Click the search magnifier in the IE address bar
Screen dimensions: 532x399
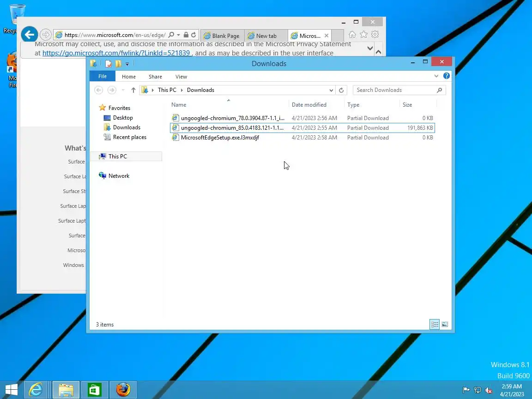(x=171, y=35)
